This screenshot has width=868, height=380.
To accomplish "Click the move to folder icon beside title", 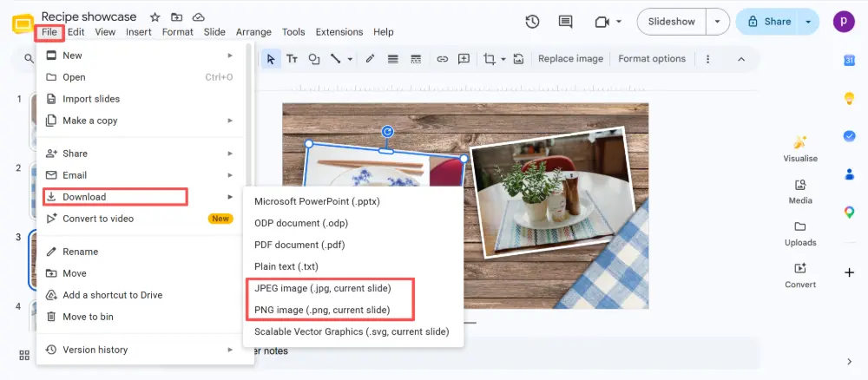I will coord(176,17).
